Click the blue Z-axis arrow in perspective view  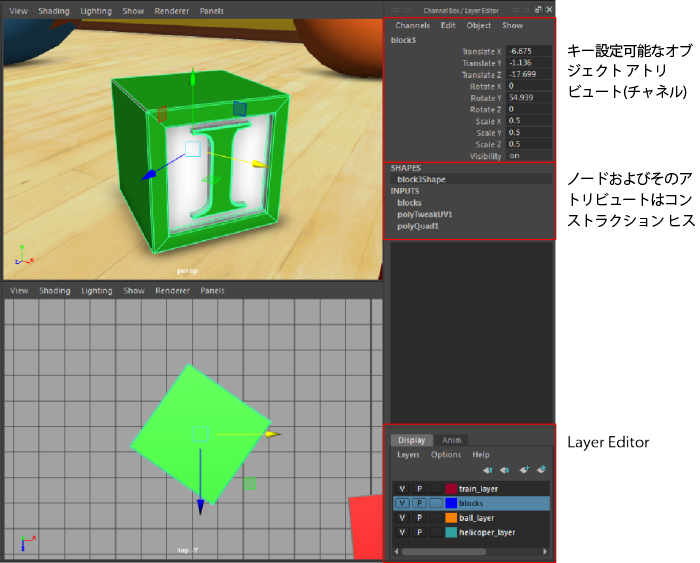[x=149, y=175]
